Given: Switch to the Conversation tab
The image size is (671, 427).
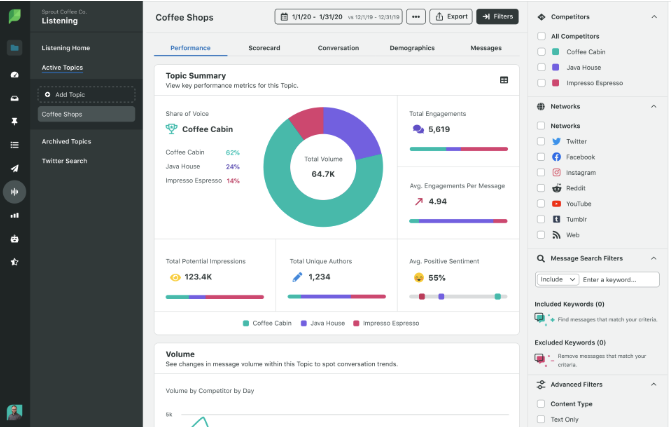Looking at the screenshot, I should click(x=338, y=48).
